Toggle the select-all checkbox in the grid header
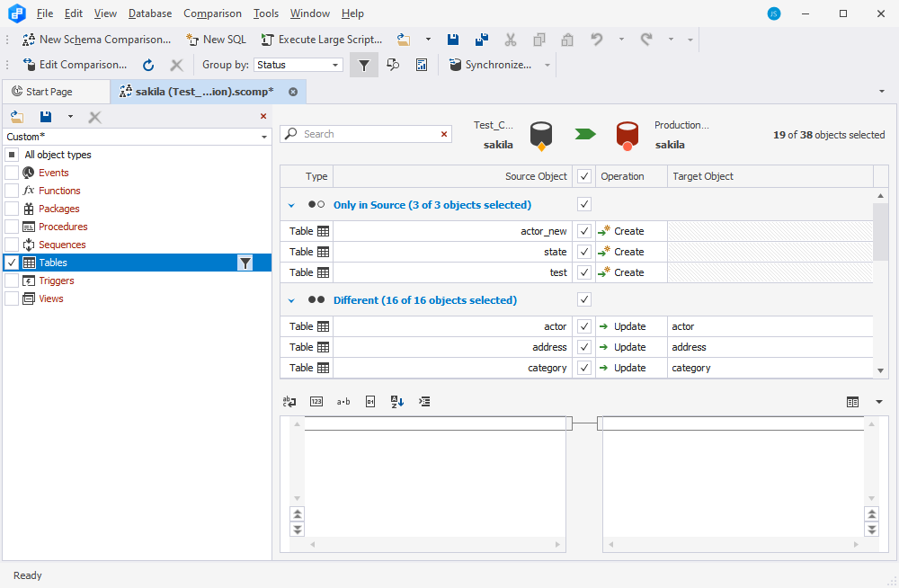Image resolution: width=899 pixels, height=588 pixels. tap(584, 177)
